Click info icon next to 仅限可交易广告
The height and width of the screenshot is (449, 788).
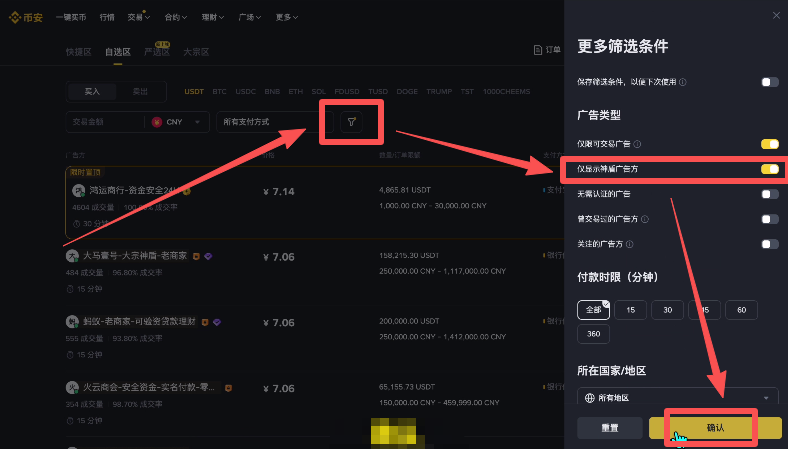(637, 145)
